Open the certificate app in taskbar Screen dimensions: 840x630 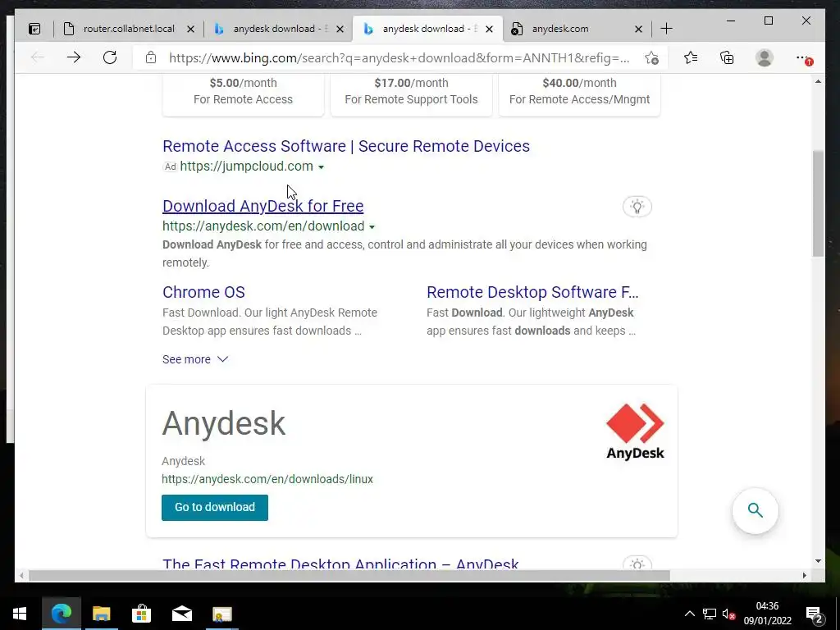(221, 614)
